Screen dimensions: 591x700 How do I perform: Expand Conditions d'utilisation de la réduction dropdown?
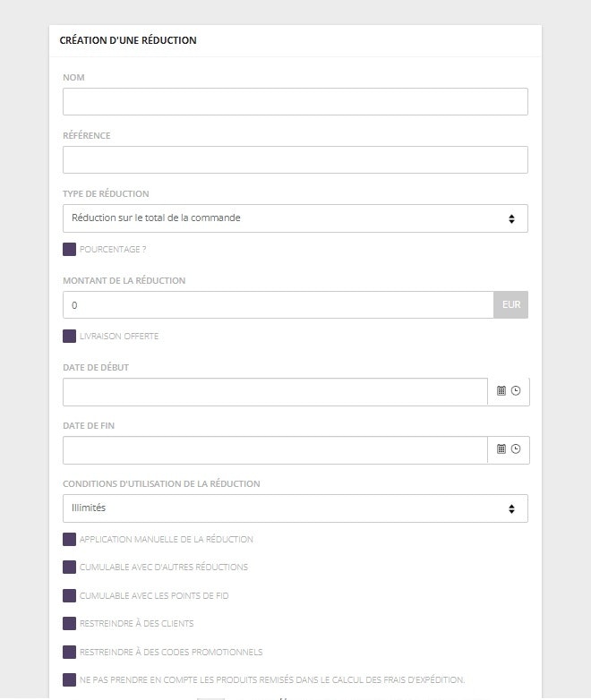(x=295, y=508)
